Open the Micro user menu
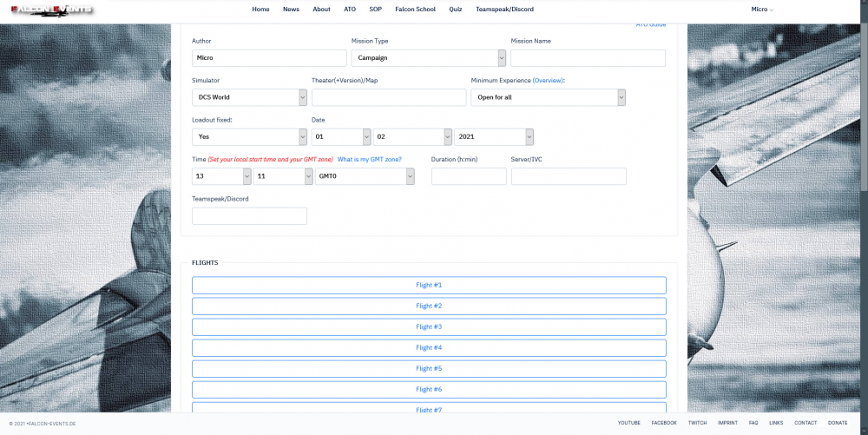The width and height of the screenshot is (868, 435). click(x=761, y=9)
